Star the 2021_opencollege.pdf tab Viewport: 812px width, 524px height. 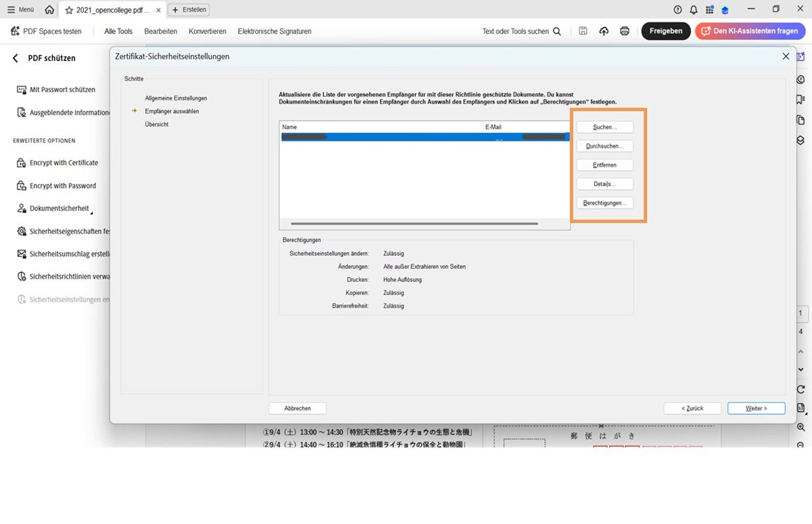69,9
